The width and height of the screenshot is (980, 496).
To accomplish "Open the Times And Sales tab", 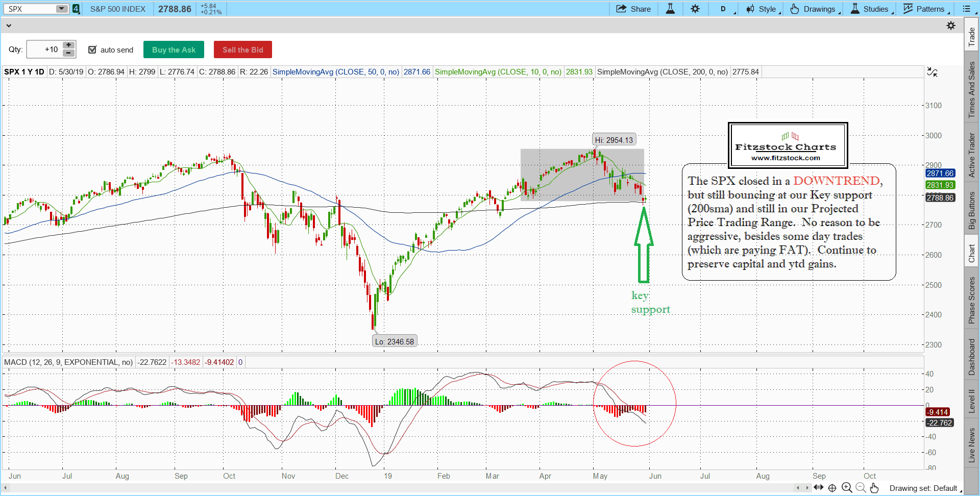I will click(x=972, y=90).
